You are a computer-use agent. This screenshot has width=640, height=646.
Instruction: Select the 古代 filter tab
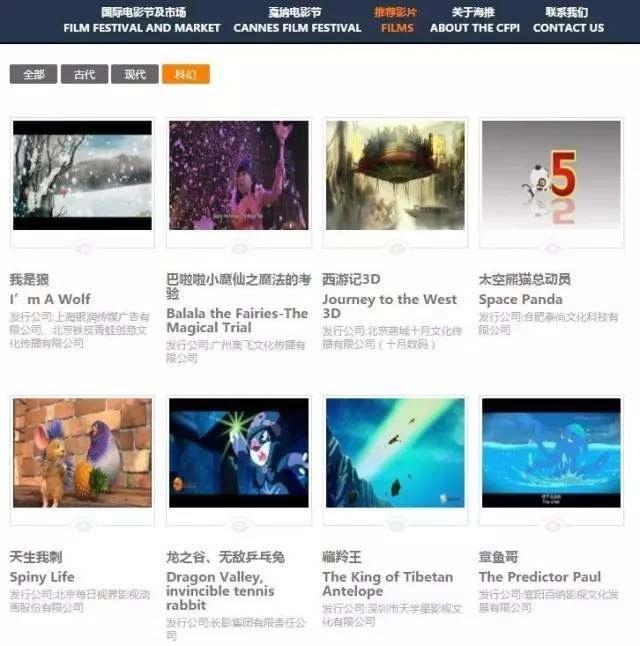(84, 75)
